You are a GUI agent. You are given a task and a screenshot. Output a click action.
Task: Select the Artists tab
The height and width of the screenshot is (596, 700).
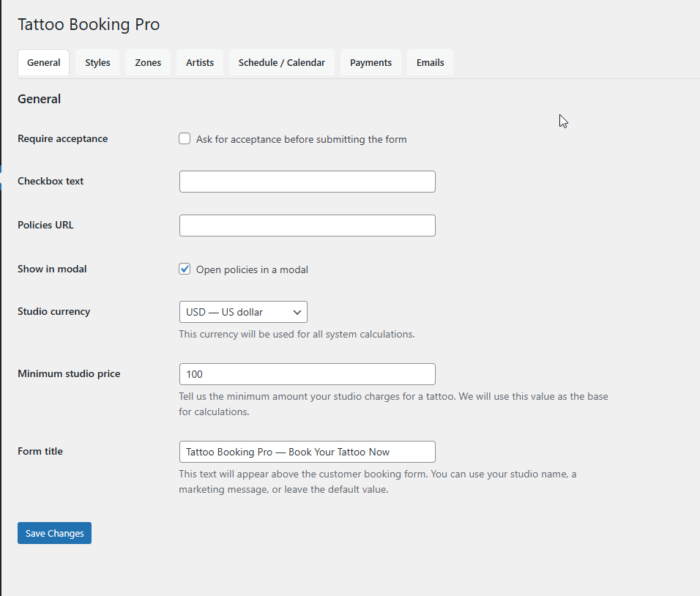pos(200,63)
